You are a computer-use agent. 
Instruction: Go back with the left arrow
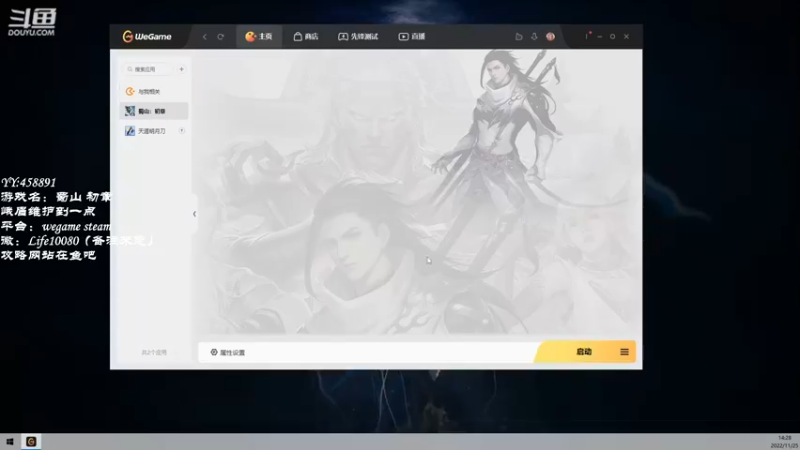click(x=205, y=37)
